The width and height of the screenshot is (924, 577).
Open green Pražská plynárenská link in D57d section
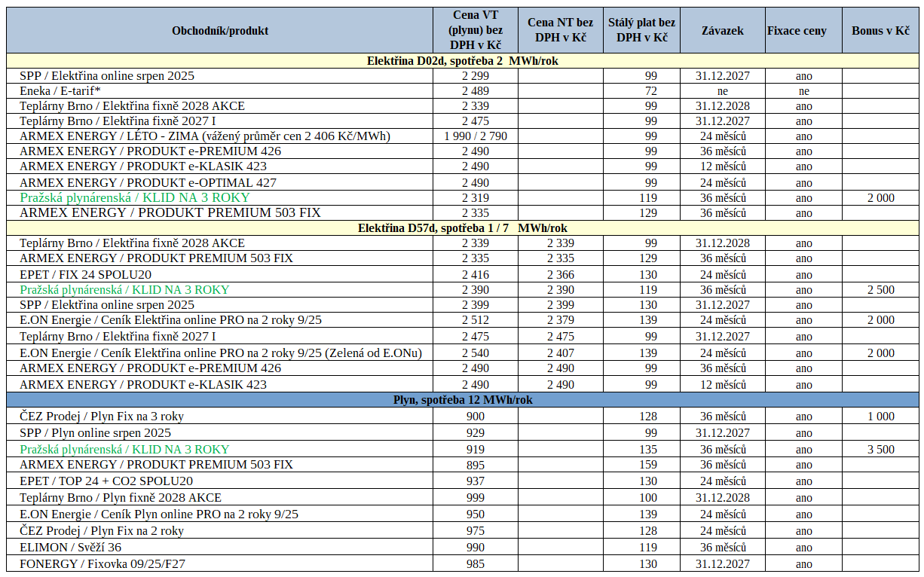click(124, 290)
